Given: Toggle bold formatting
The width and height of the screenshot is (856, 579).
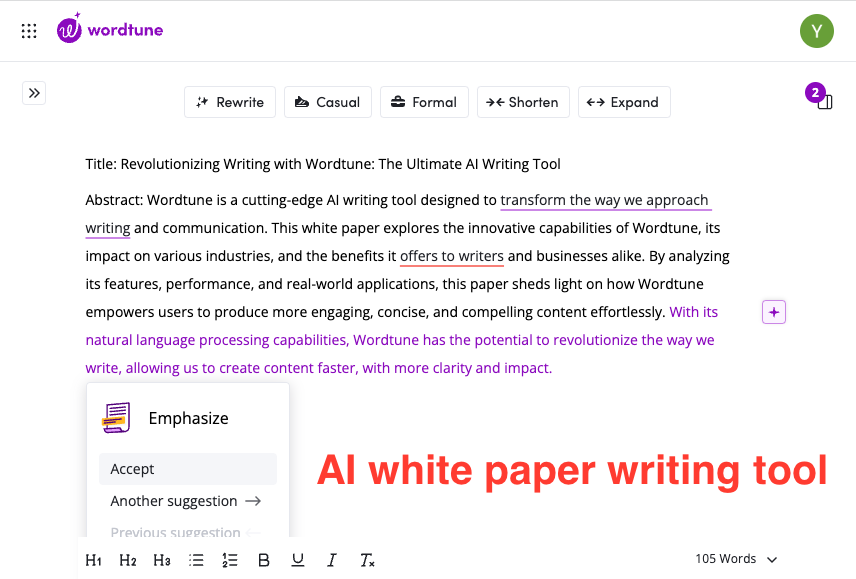Looking at the screenshot, I should coord(263,560).
